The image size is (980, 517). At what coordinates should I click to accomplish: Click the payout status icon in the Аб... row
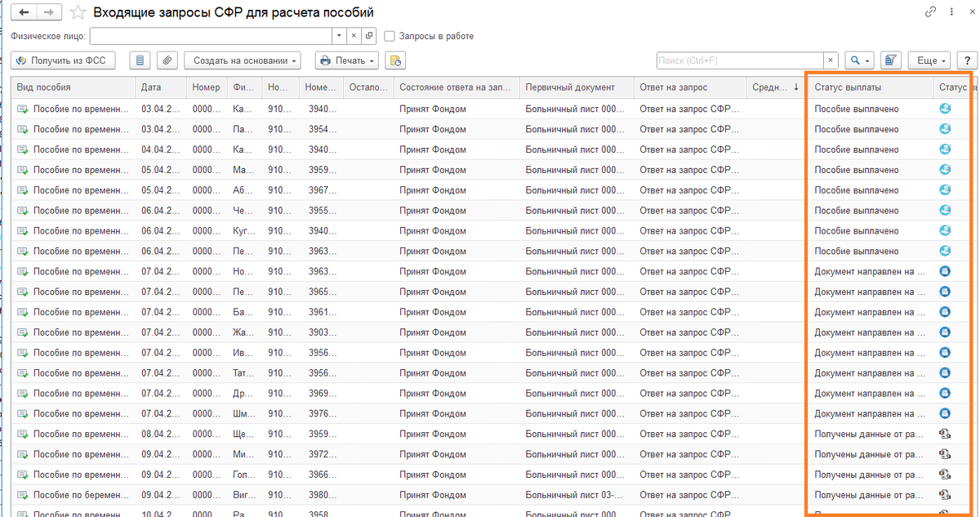(945, 190)
